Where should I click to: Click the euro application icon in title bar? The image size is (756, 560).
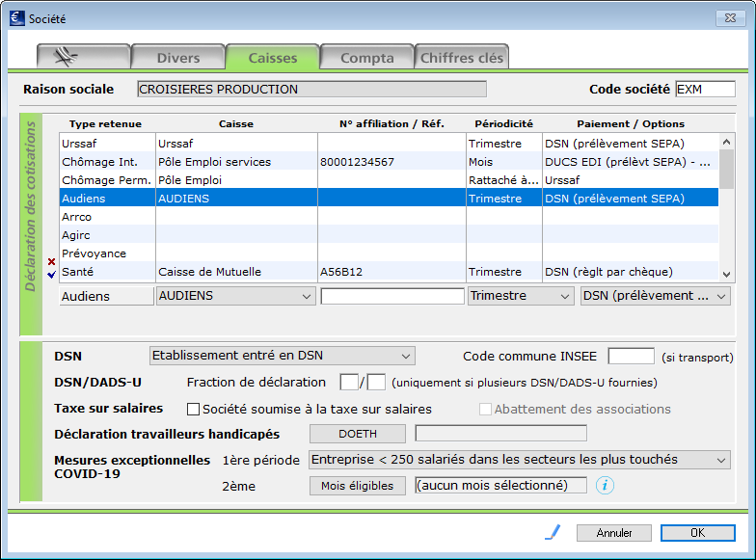pos(17,18)
